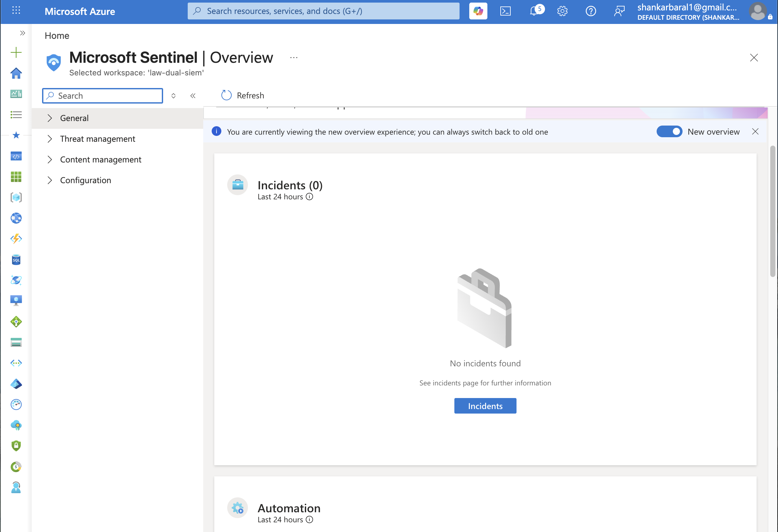The image size is (778, 532).
Task: Click the Microsoft Azure brand link
Action: [x=80, y=11]
